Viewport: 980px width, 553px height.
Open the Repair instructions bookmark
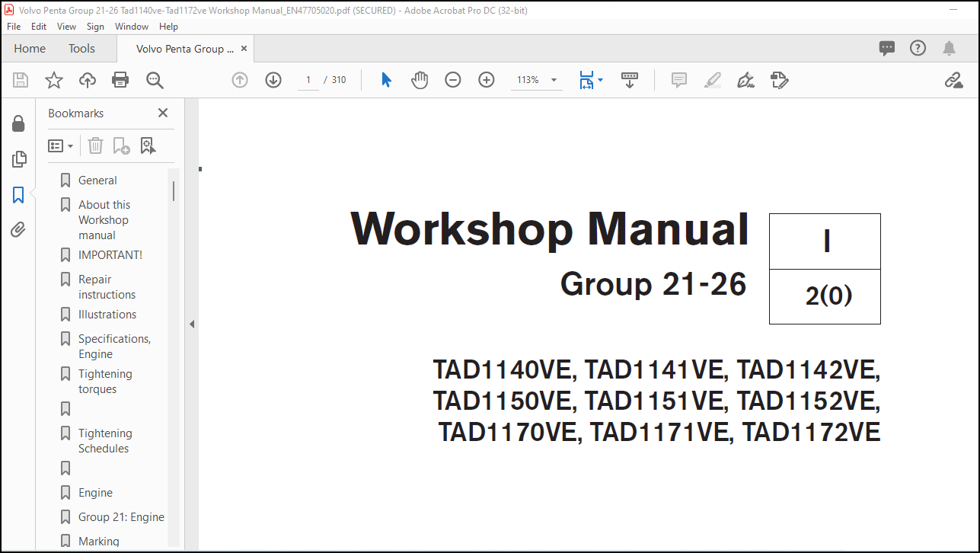click(107, 287)
